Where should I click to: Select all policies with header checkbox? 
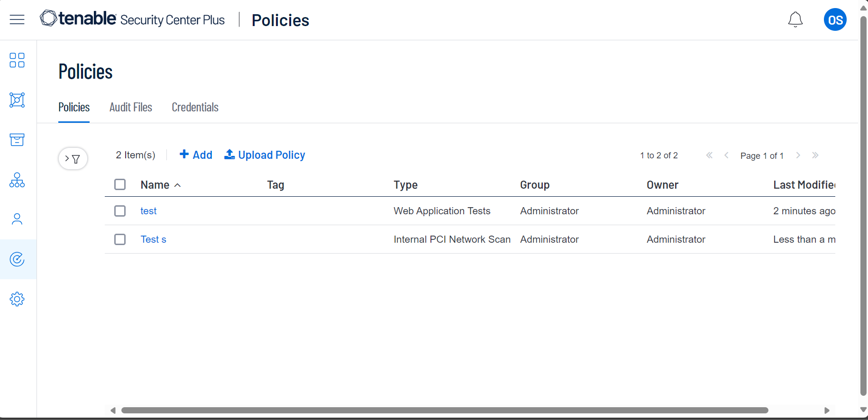120,184
